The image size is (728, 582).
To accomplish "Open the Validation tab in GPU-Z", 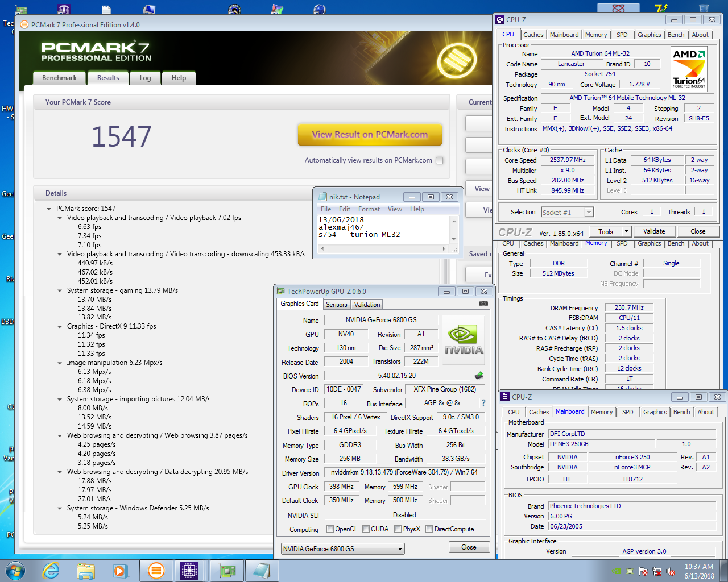I will tap(367, 305).
